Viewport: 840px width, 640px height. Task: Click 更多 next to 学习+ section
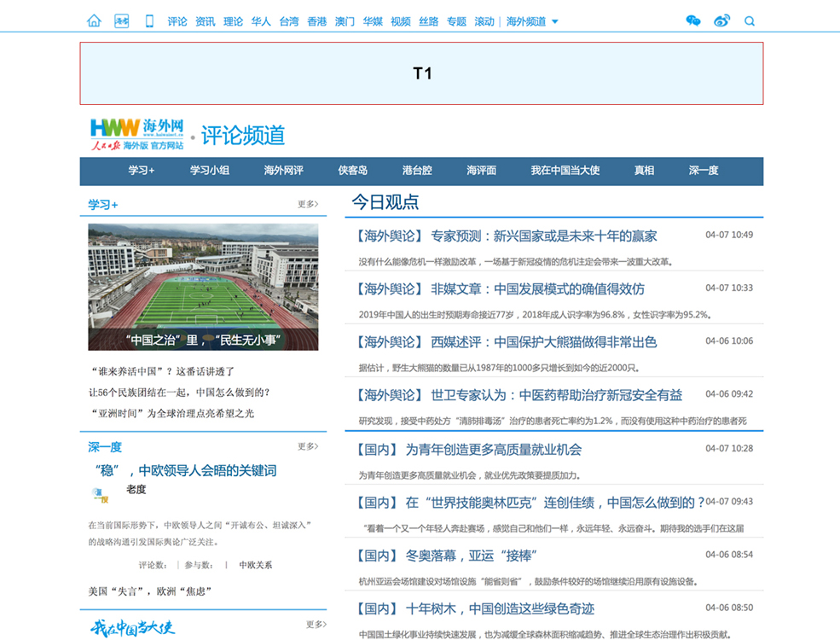[x=308, y=204]
